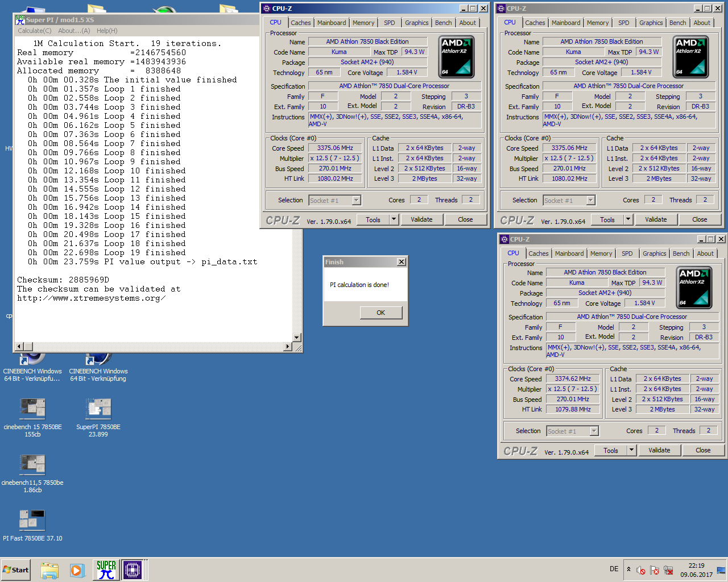Open Bench tab in the top-right CPU-Z window
Viewport: 728px width, 582px height.
point(678,23)
